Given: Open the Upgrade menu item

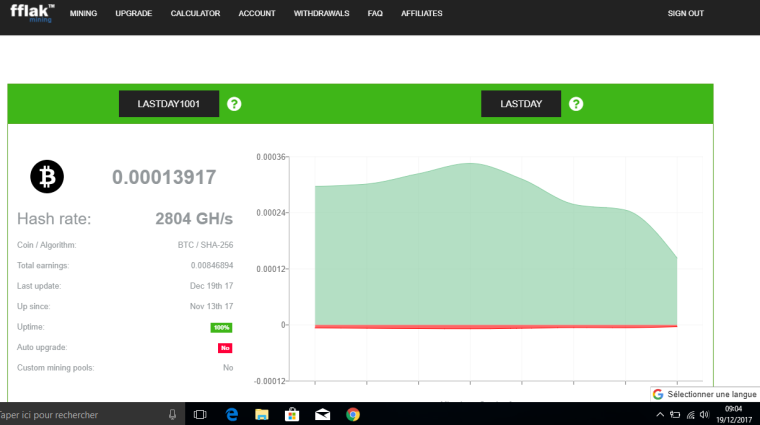Looking at the screenshot, I should point(134,14).
